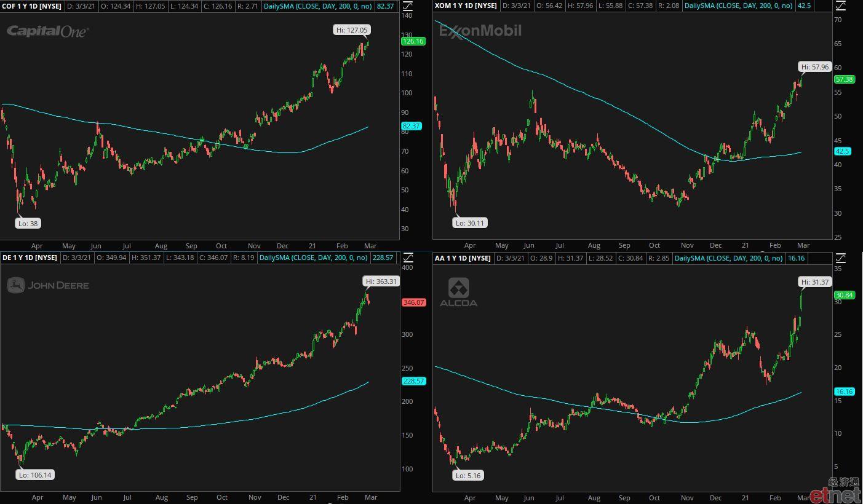Image resolution: width=863 pixels, height=504 pixels.
Task: Click XOM last price tag 57.38
Action: point(844,79)
